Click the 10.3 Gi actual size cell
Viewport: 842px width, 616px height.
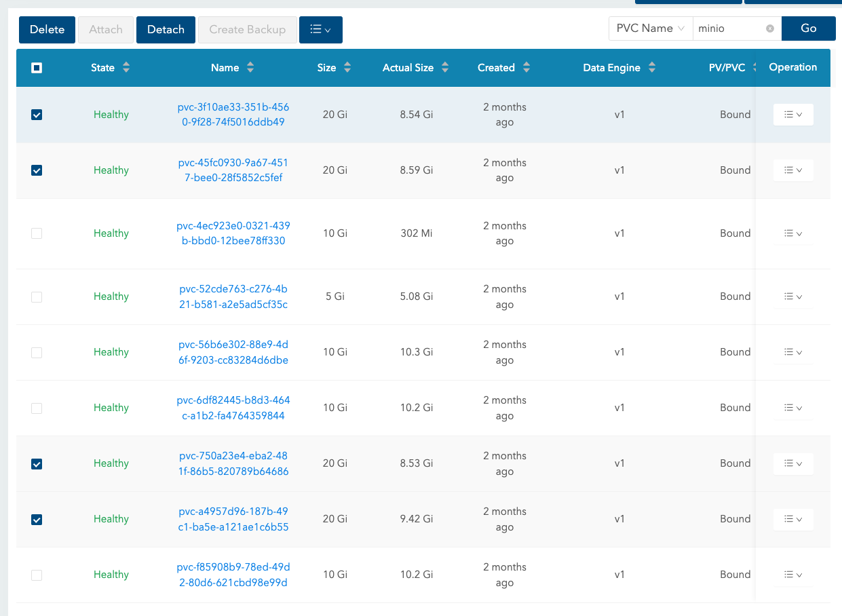[x=417, y=352]
